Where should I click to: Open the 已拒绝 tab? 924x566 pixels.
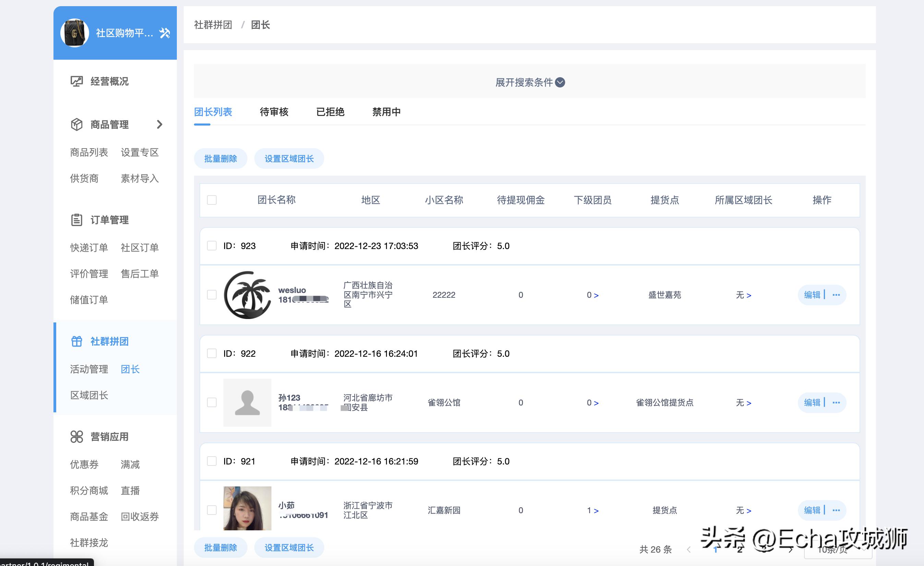pos(330,112)
